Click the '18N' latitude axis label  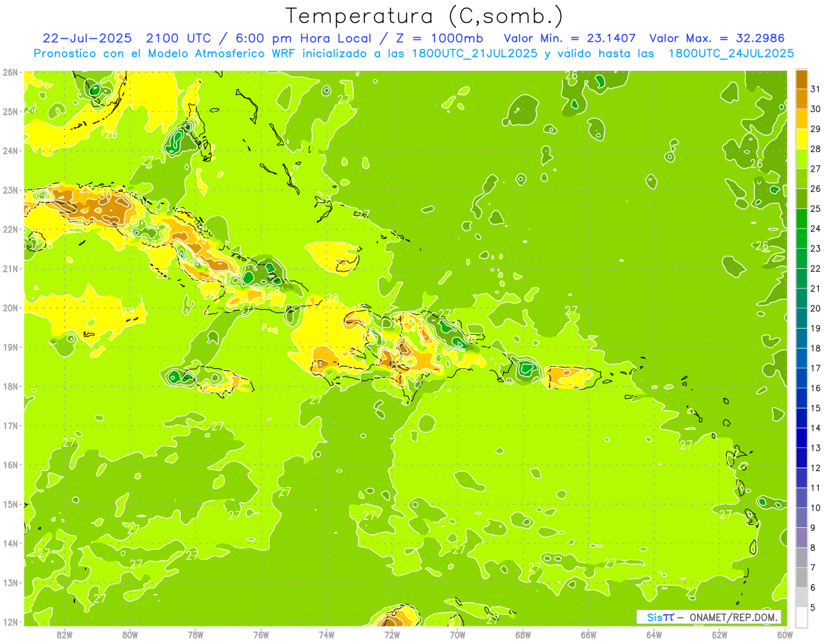[10, 386]
